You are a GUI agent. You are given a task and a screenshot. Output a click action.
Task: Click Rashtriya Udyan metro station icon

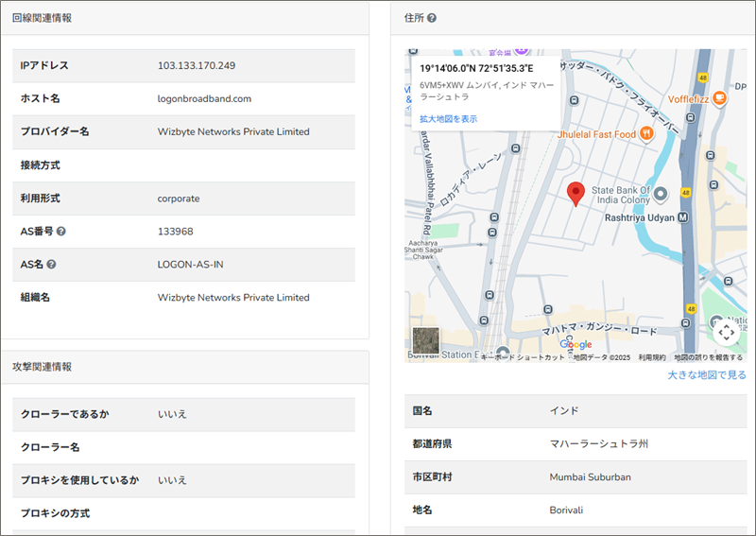tap(682, 216)
